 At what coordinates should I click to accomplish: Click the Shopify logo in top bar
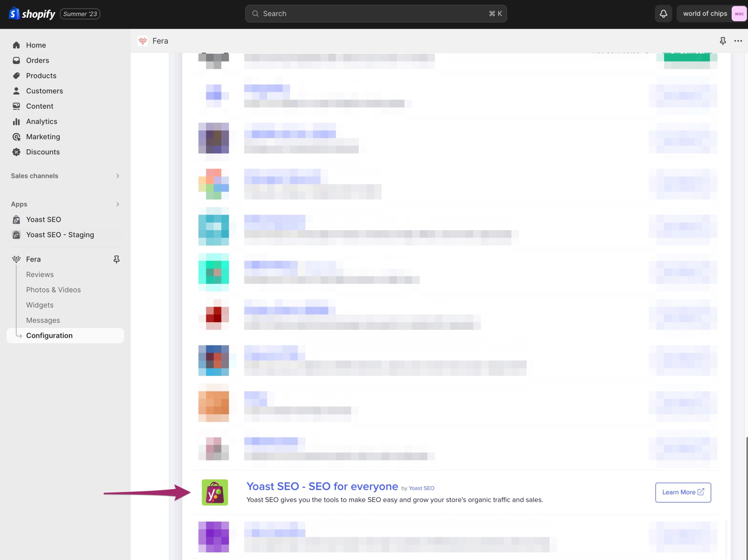point(32,13)
